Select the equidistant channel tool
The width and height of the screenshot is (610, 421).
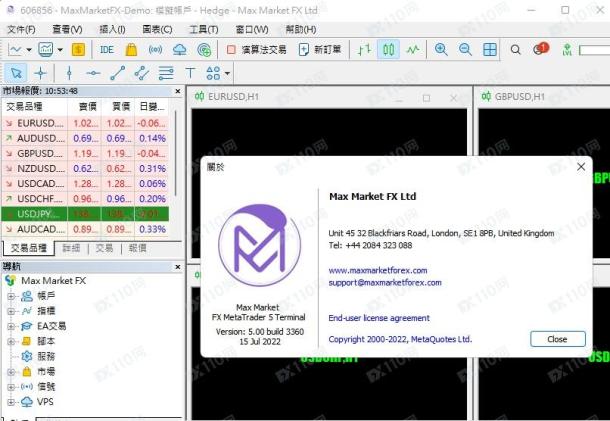tap(142, 73)
